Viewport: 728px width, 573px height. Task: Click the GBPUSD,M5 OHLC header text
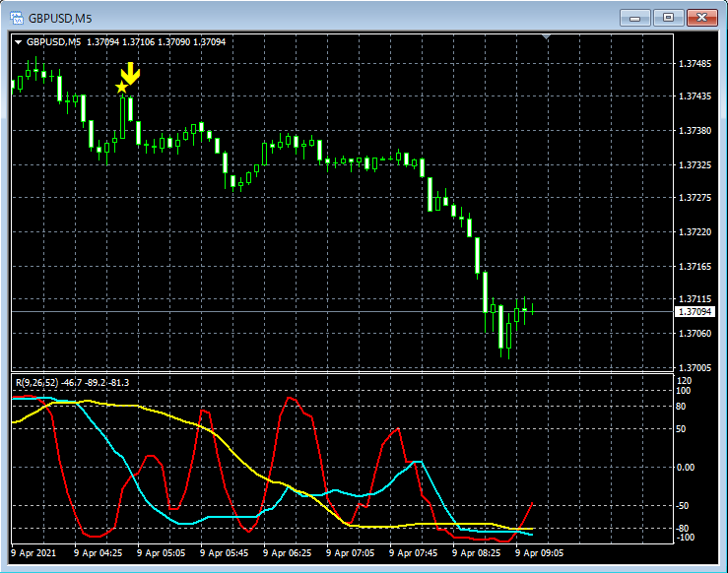[126, 41]
